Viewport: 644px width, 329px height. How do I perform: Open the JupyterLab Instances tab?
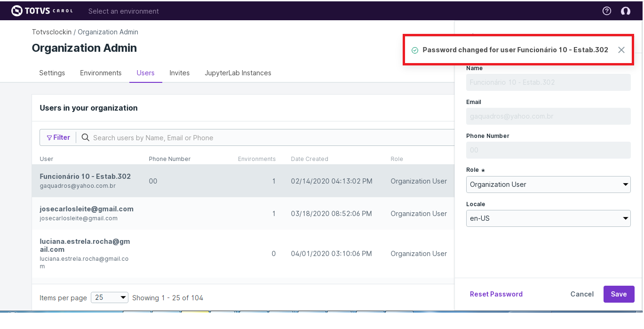[x=238, y=73]
